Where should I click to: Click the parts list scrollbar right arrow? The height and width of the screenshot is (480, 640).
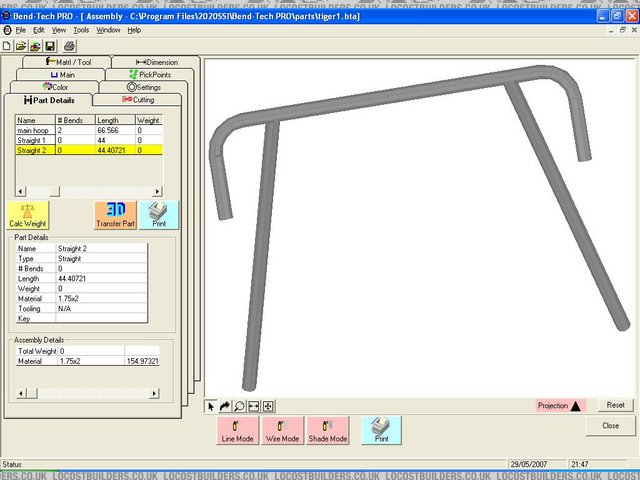click(x=156, y=190)
